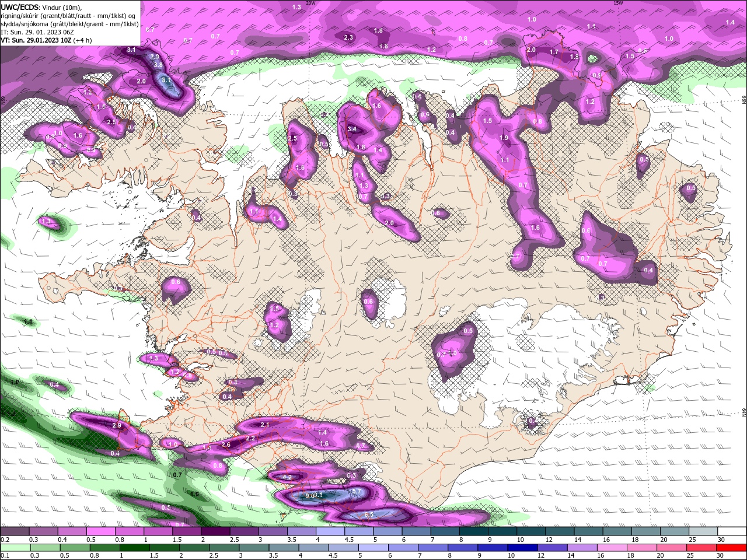Click the 2.9 precipitation value on the map

(116, 426)
